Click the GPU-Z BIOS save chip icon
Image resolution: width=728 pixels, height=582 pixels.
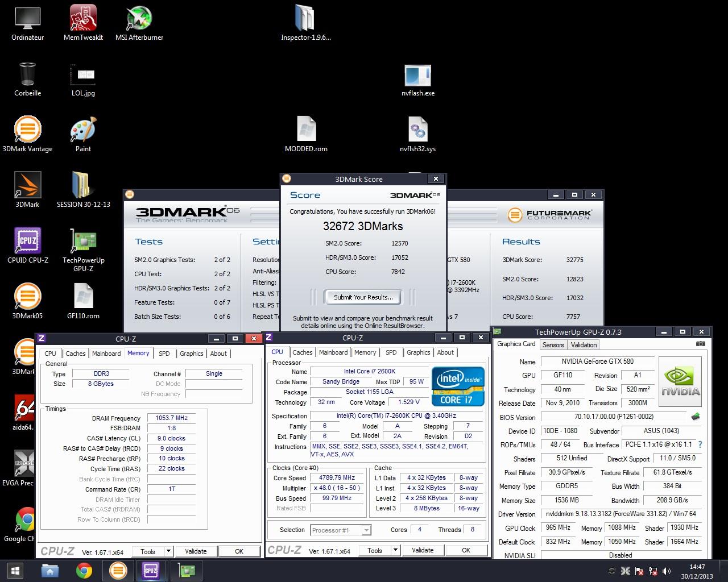(695, 417)
